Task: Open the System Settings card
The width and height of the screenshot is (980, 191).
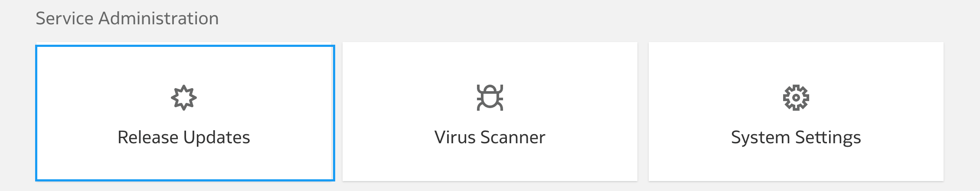Action: (x=796, y=112)
